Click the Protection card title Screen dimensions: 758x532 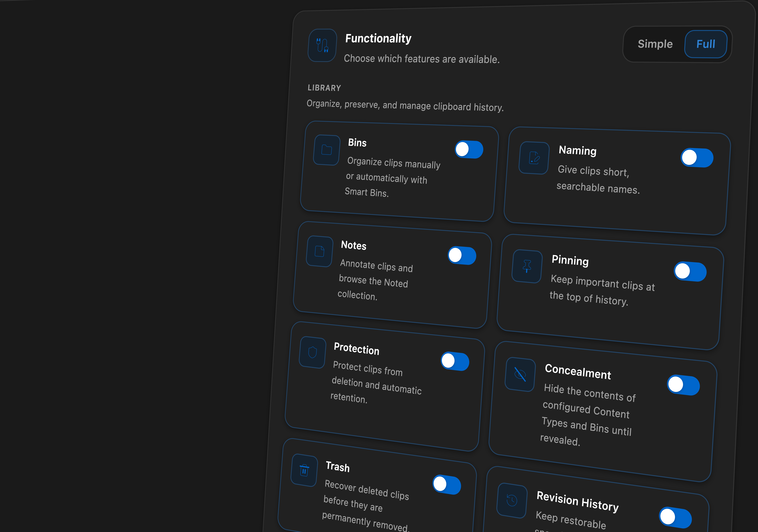pos(356,349)
